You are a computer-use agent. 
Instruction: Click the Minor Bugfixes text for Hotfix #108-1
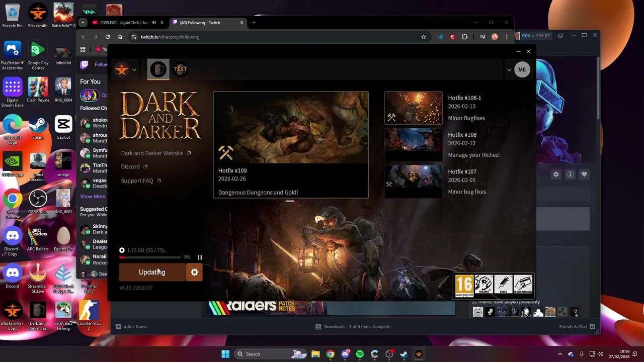(466, 118)
